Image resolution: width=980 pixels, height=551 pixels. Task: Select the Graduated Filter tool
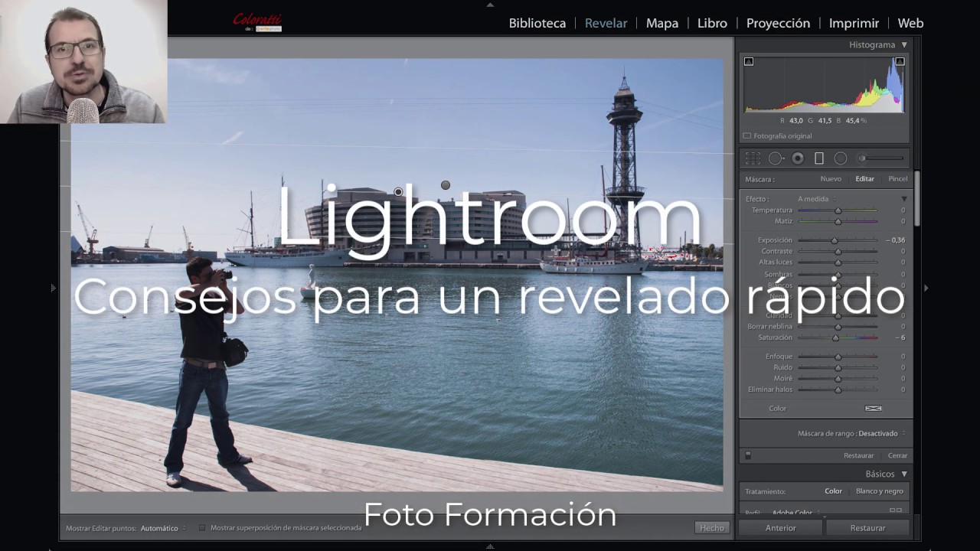[x=819, y=158]
